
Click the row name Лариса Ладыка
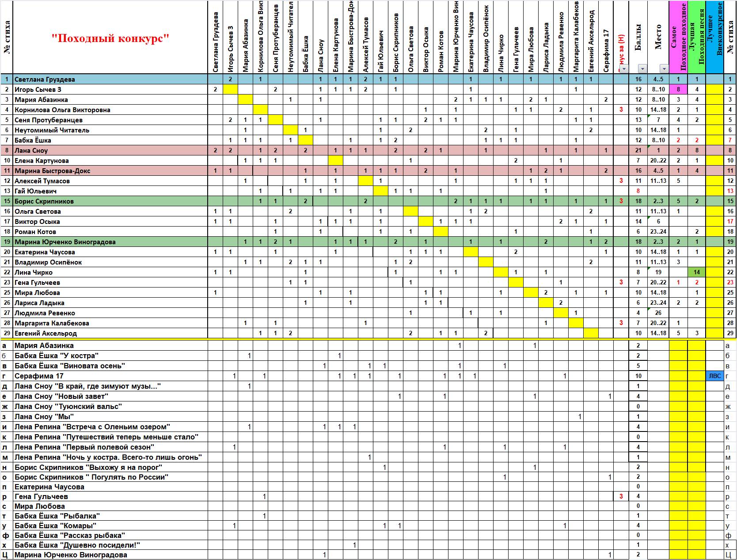click(x=39, y=303)
